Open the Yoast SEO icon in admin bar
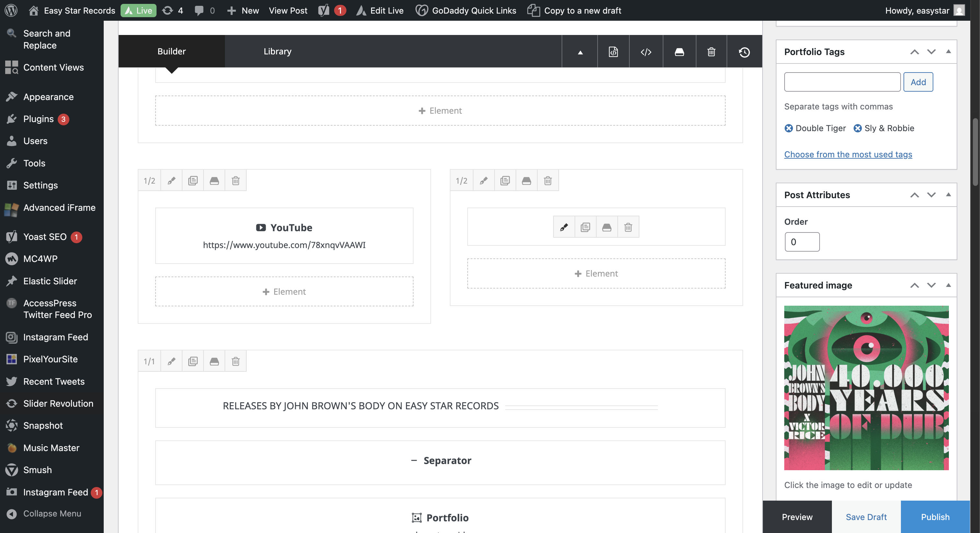 point(324,10)
